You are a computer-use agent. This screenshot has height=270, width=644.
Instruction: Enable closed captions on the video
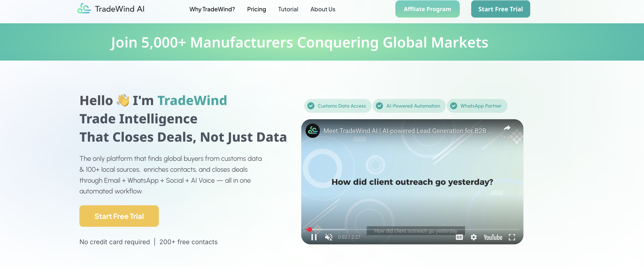[459, 237]
